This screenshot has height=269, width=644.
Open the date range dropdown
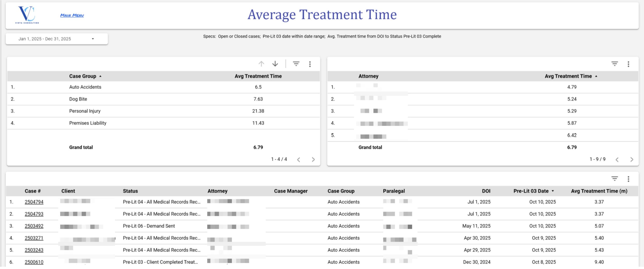tap(57, 39)
